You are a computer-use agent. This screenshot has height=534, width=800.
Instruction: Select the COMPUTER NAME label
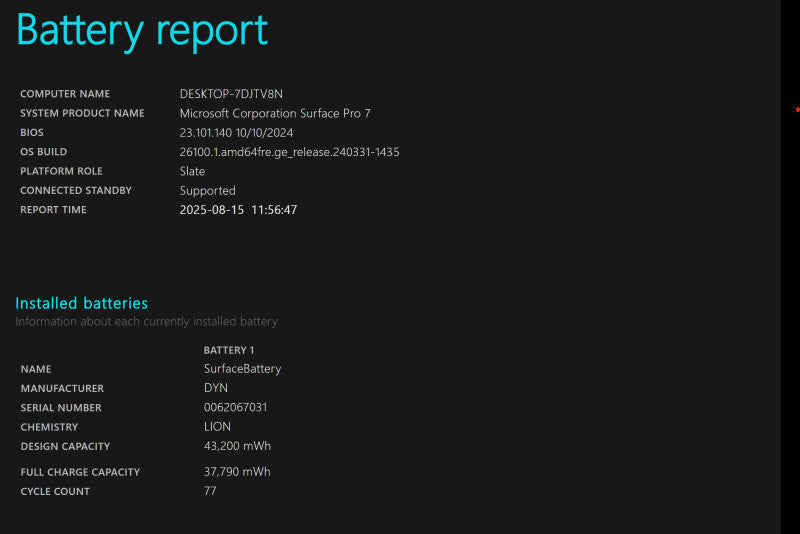pyautogui.click(x=65, y=94)
